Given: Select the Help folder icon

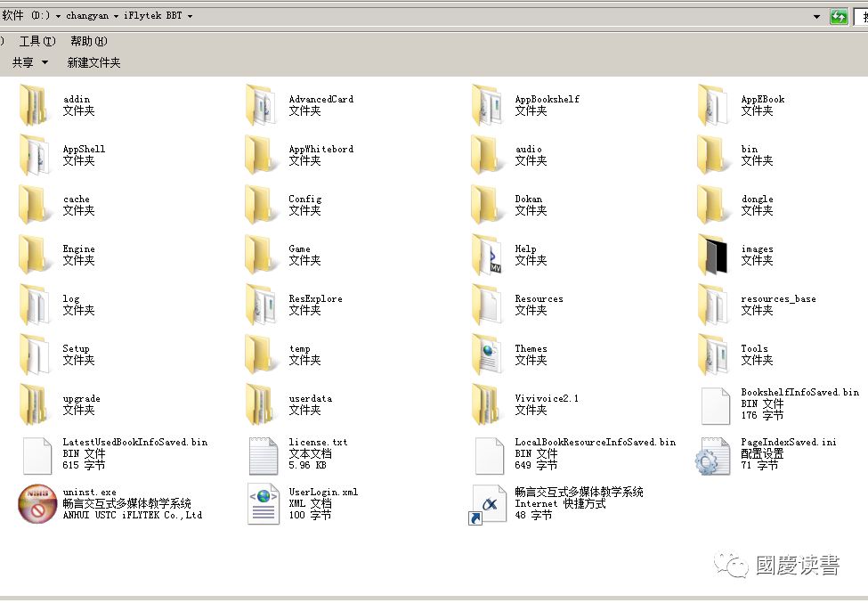Looking at the screenshot, I should pyautogui.click(x=487, y=254).
